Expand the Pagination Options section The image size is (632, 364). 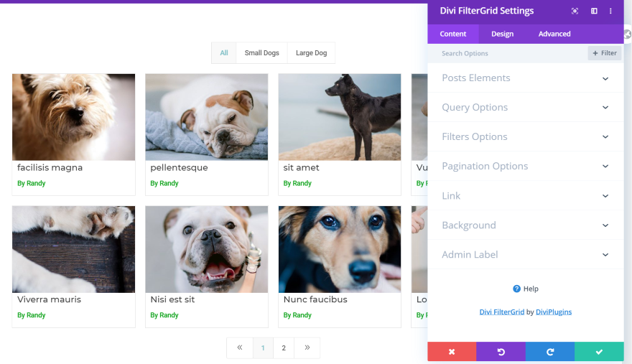coord(526,166)
